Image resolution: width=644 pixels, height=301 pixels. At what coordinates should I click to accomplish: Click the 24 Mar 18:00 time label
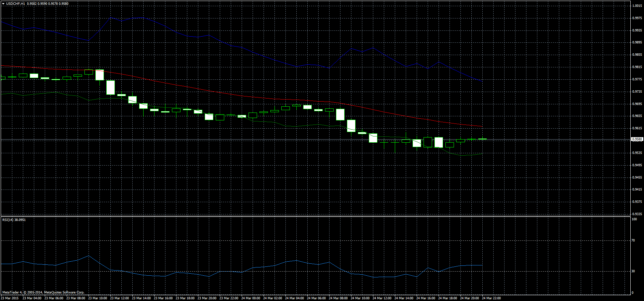coord(447,298)
